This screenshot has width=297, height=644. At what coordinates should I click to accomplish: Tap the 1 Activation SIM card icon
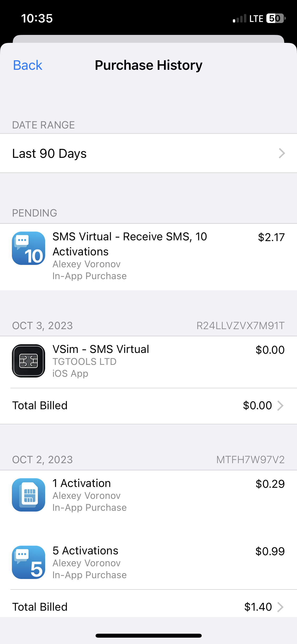(x=29, y=495)
